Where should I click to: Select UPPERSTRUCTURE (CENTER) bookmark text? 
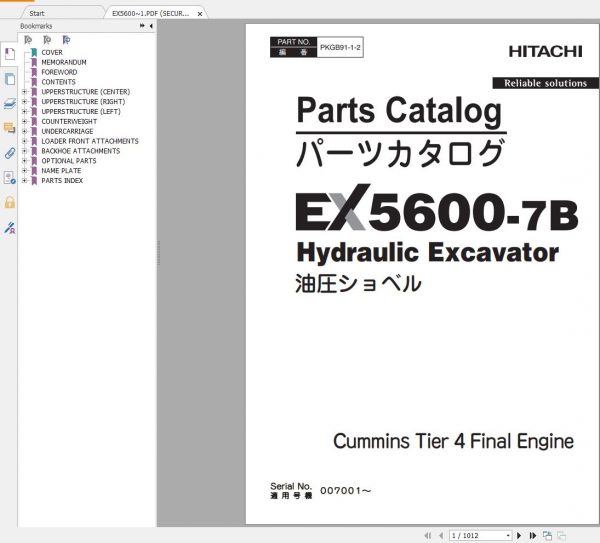click(x=86, y=92)
